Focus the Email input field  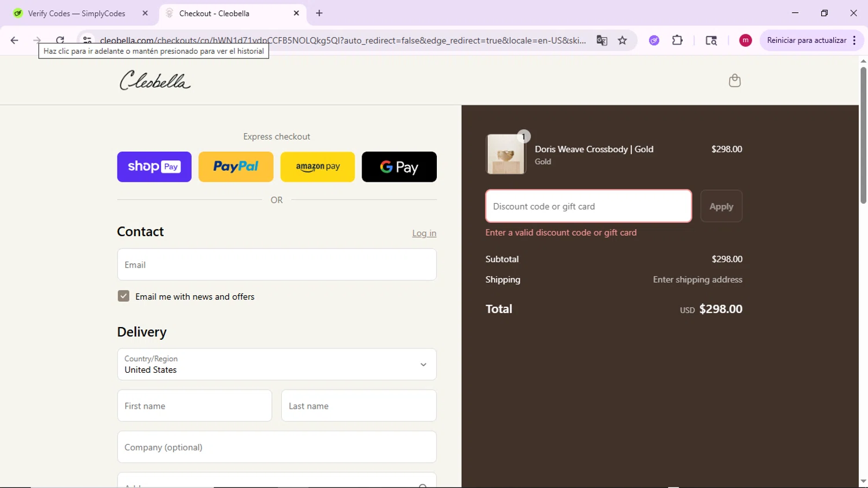pos(277,265)
